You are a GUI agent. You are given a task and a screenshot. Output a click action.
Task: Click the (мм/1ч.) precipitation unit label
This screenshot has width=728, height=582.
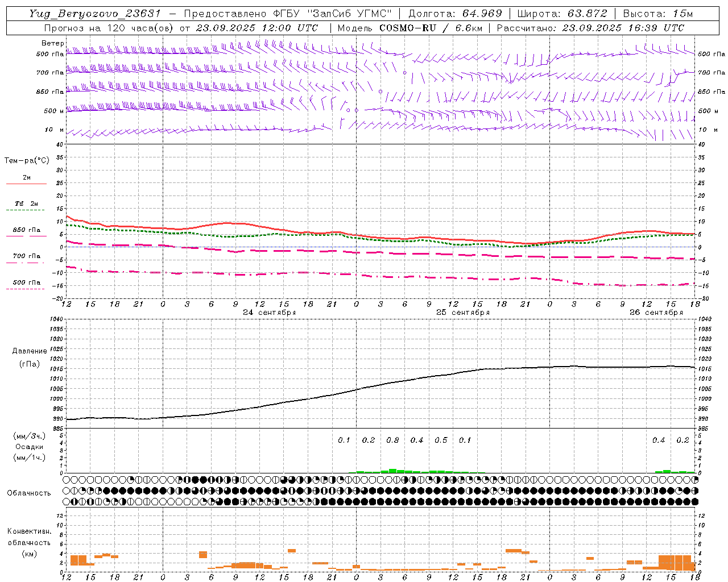coord(30,458)
